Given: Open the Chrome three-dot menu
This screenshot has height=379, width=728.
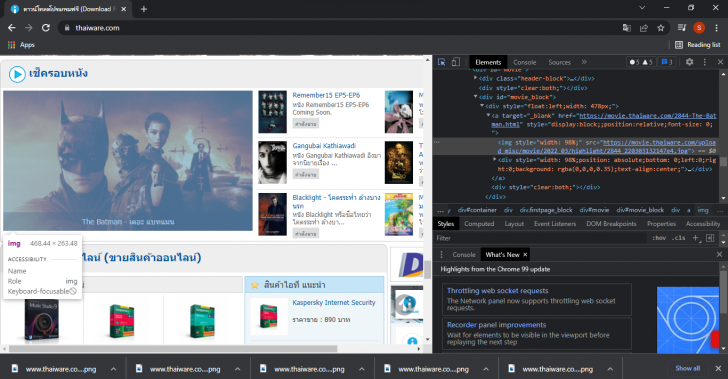Looking at the screenshot, I should tap(716, 28).
